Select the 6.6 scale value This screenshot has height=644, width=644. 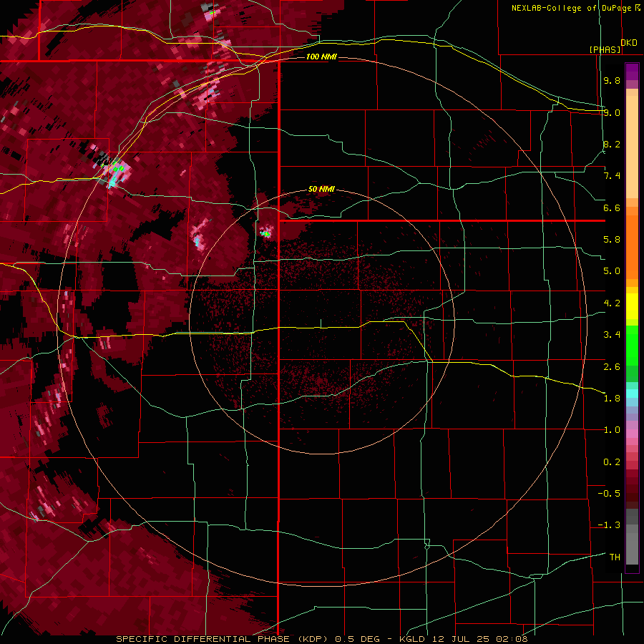(x=612, y=208)
